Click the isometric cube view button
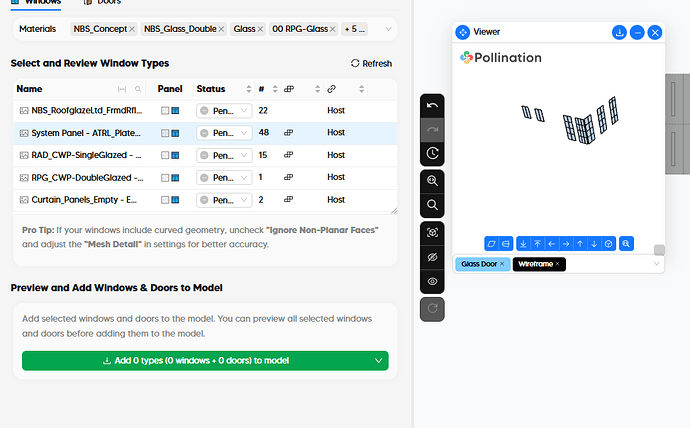Image resolution: width=690 pixels, height=428 pixels. tap(609, 244)
